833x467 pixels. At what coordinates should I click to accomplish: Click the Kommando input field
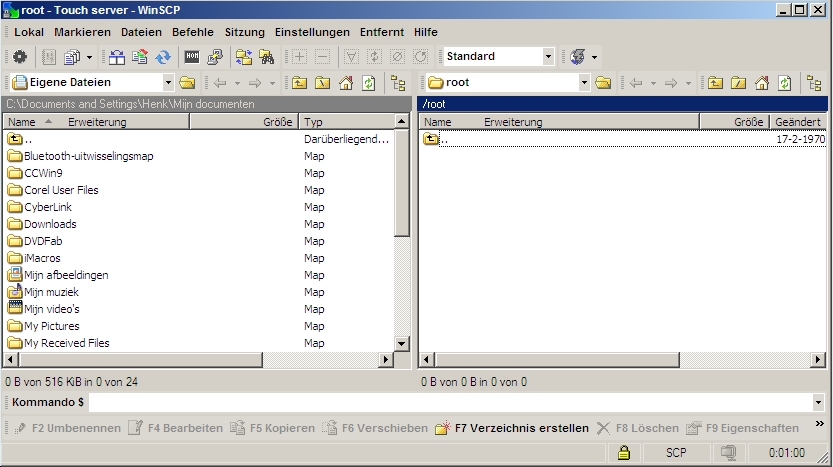click(450, 402)
